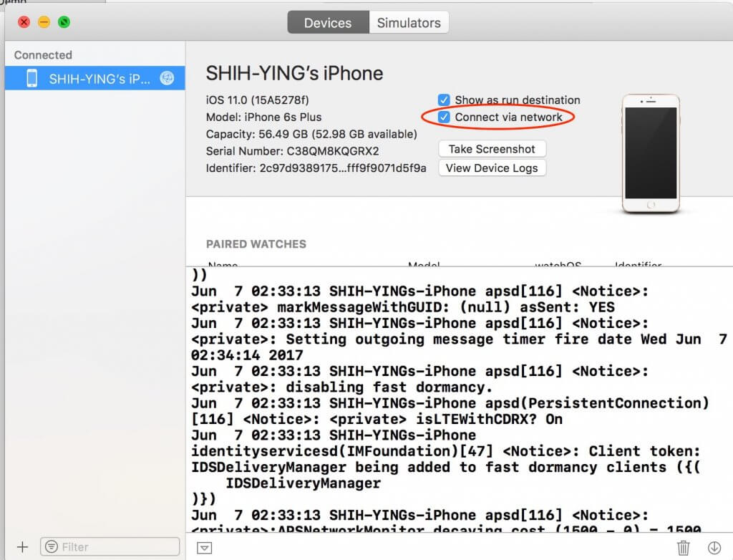Click the Capacity: 56.49 GB line
This screenshot has width=733, height=560.
(311, 134)
